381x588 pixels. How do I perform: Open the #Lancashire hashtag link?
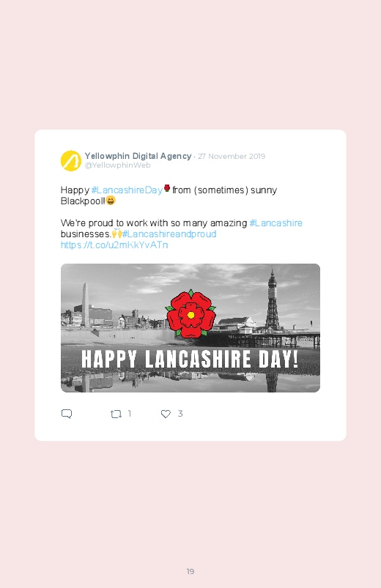click(x=276, y=223)
